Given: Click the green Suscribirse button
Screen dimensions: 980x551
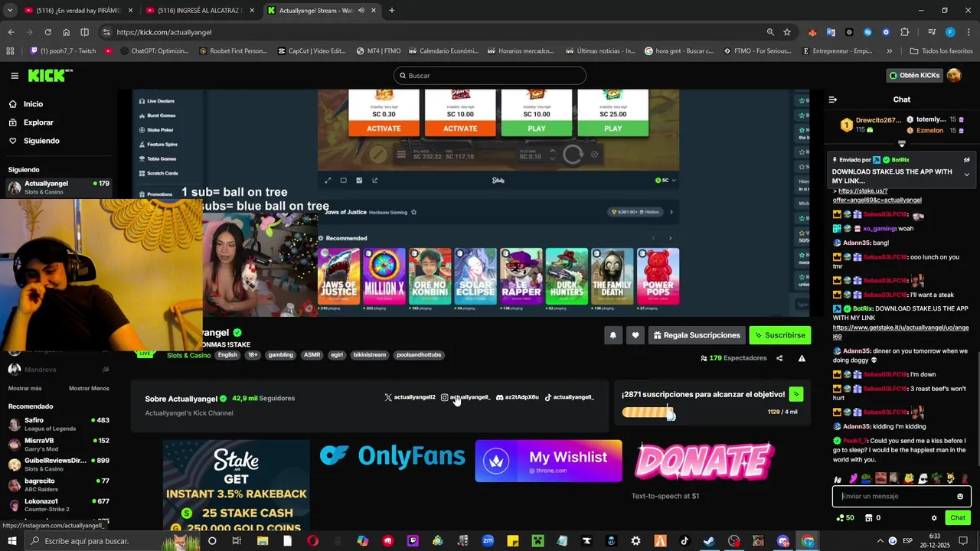Looking at the screenshot, I should [779, 335].
